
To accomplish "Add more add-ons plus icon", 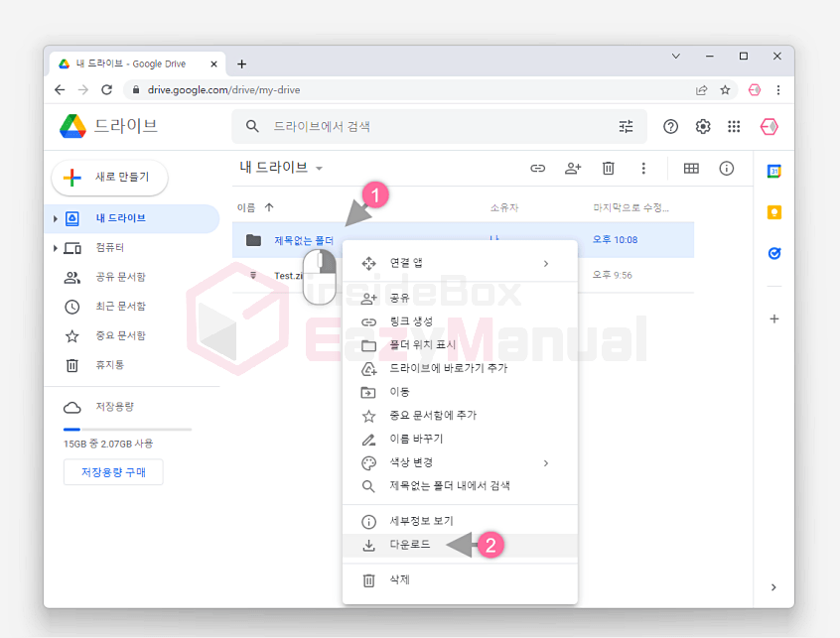I will pyautogui.click(x=774, y=319).
